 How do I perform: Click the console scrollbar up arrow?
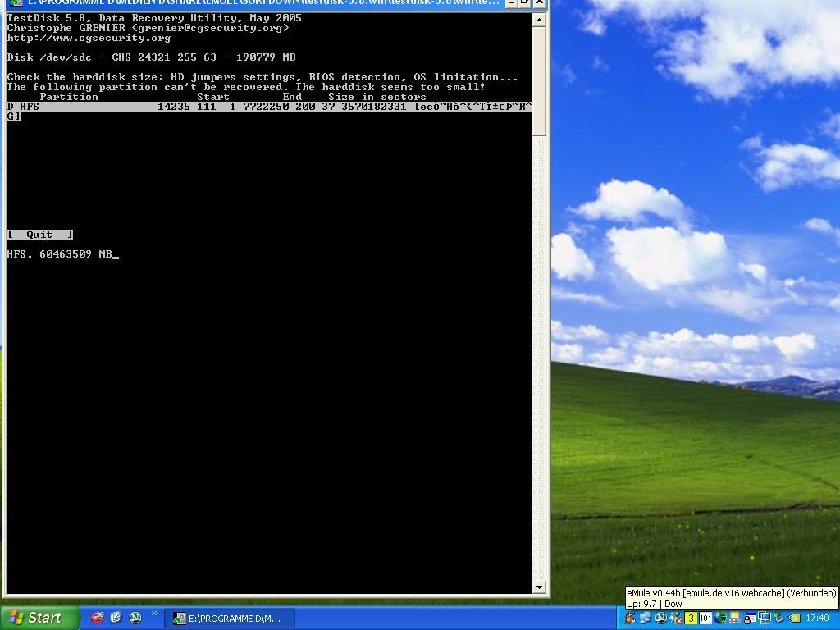coord(539,20)
